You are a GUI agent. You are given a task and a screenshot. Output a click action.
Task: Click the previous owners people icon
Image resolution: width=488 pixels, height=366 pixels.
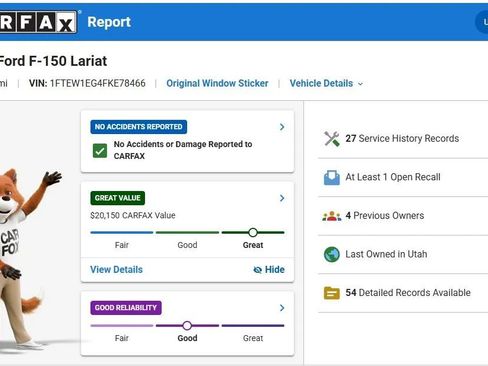(x=332, y=216)
